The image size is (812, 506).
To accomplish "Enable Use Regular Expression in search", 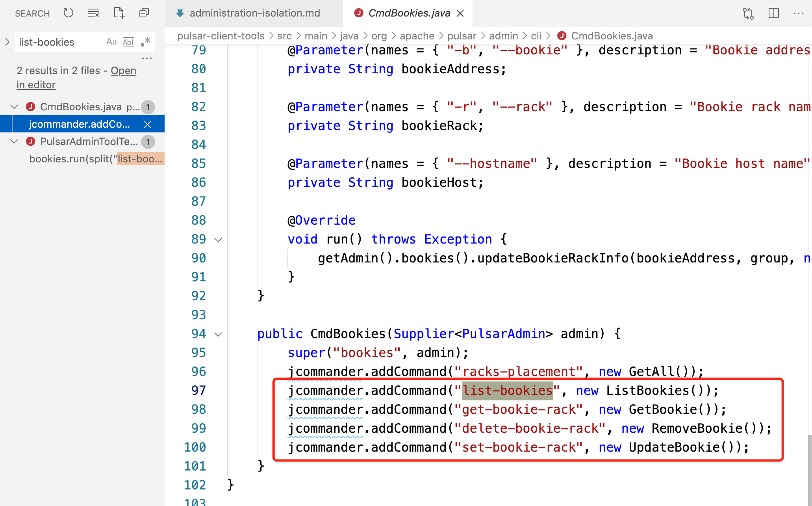I will click(x=145, y=41).
